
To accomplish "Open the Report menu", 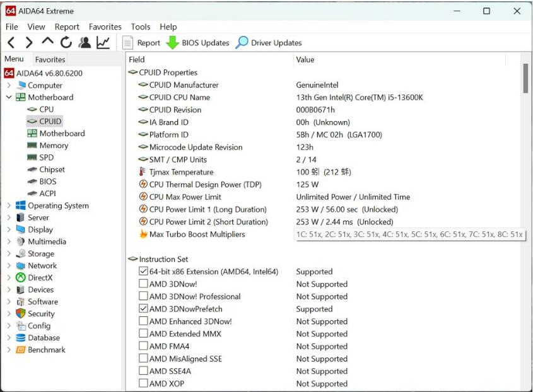I will coord(67,27).
